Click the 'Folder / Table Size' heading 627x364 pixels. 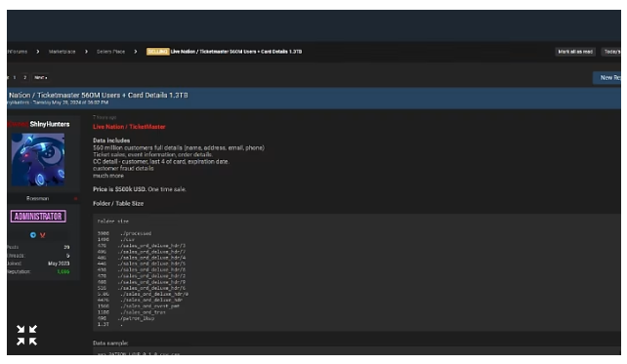[x=118, y=204]
